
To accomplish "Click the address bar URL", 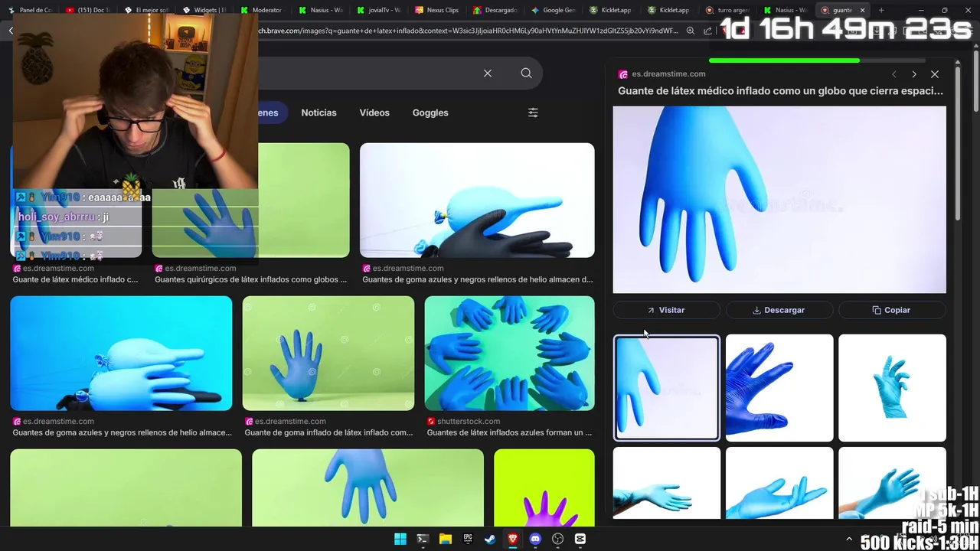I will 469,31.
